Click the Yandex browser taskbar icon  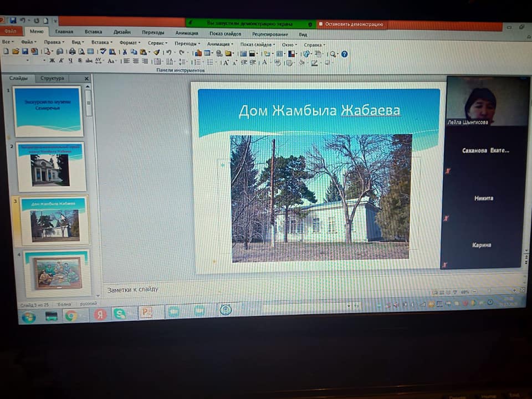(x=100, y=315)
